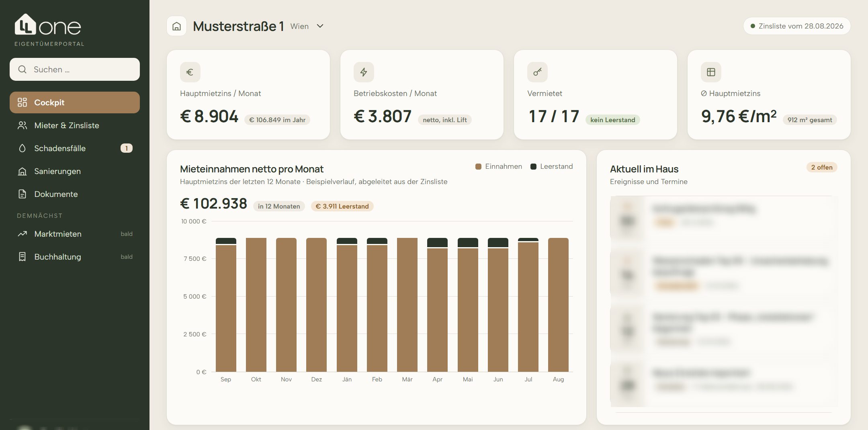Click the search magnifier icon
868x430 pixels.
pos(23,70)
